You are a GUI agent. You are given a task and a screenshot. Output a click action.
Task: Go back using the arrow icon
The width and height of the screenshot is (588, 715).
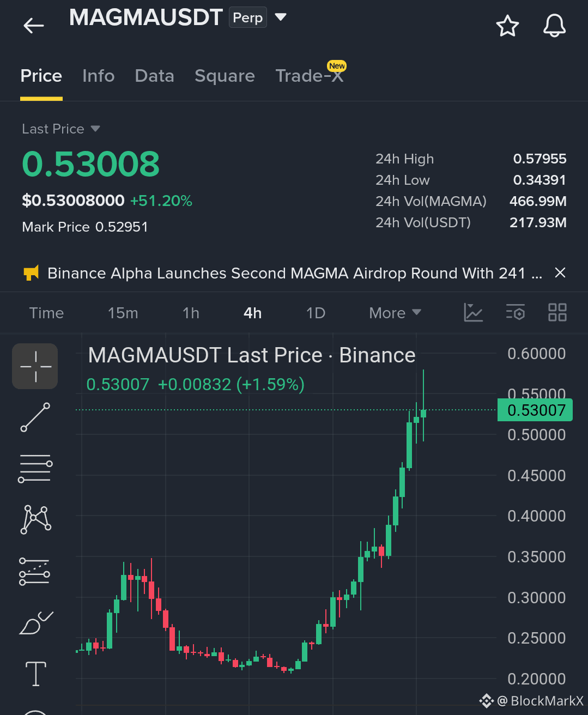pos(34,25)
